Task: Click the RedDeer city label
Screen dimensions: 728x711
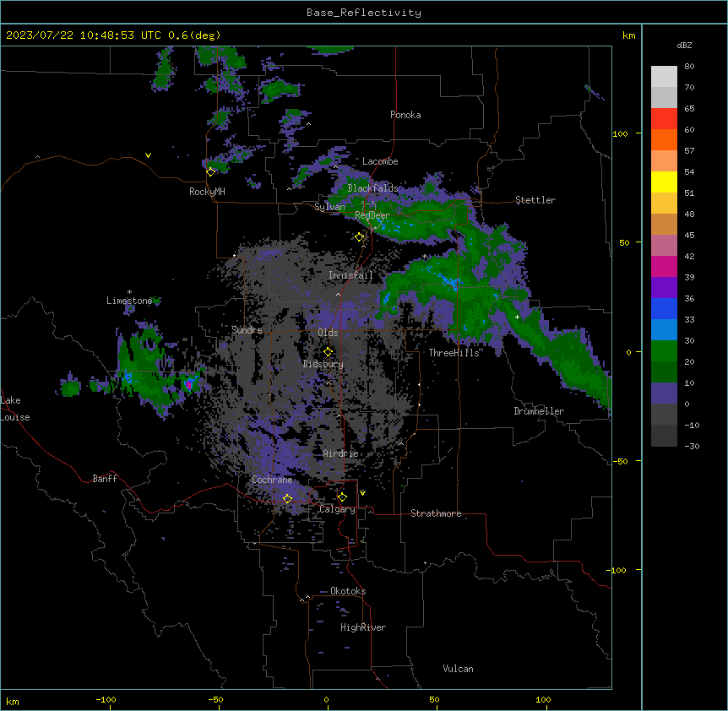Action: pos(372,215)
